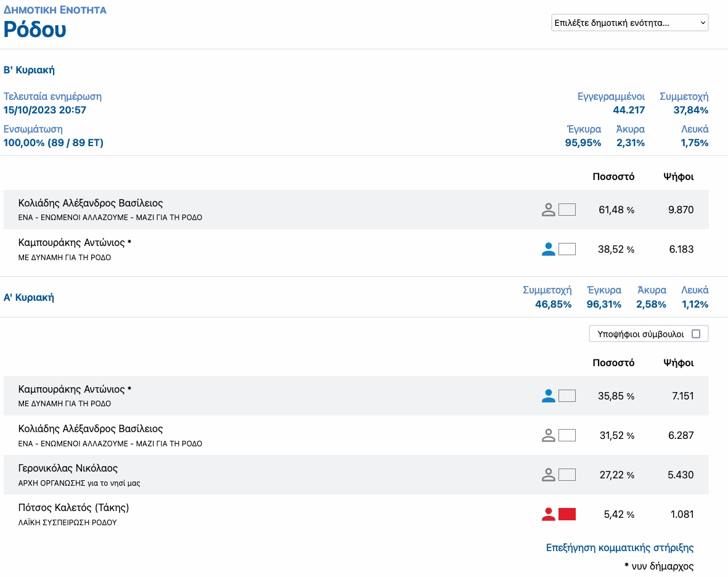Image resolution: width=728 pixels, height=577 pixels.
Task: Click grey person icon beside Κολιάδης 61,48%
Action: click(549, 210)
